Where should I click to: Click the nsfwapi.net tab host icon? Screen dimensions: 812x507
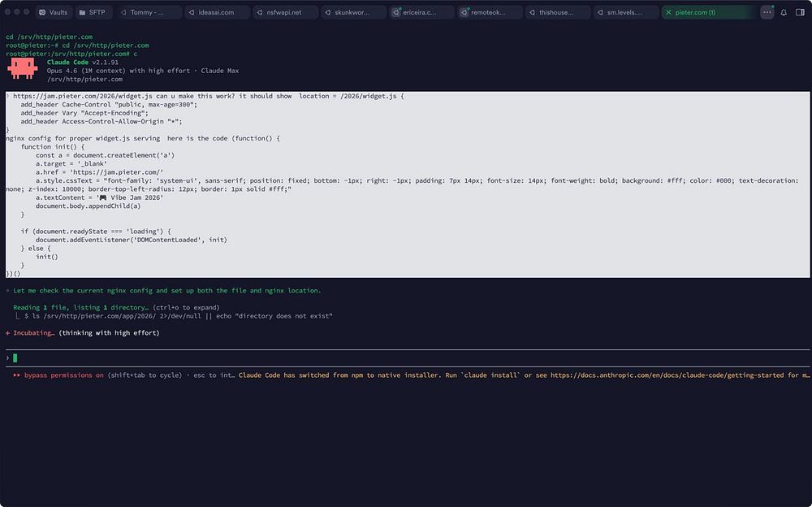(x=260, y=12)
